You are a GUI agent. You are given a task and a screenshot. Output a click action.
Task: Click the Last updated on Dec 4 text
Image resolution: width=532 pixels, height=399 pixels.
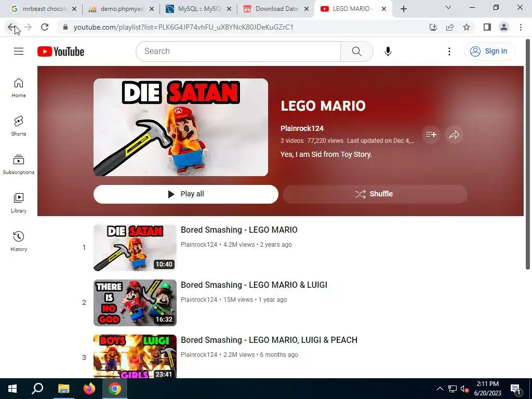tap(380, 140)
